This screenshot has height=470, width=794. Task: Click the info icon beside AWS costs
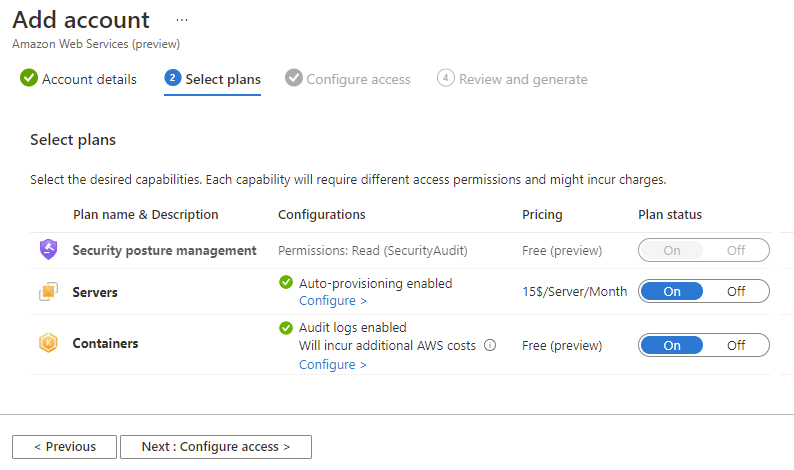[x=490, y=345]
